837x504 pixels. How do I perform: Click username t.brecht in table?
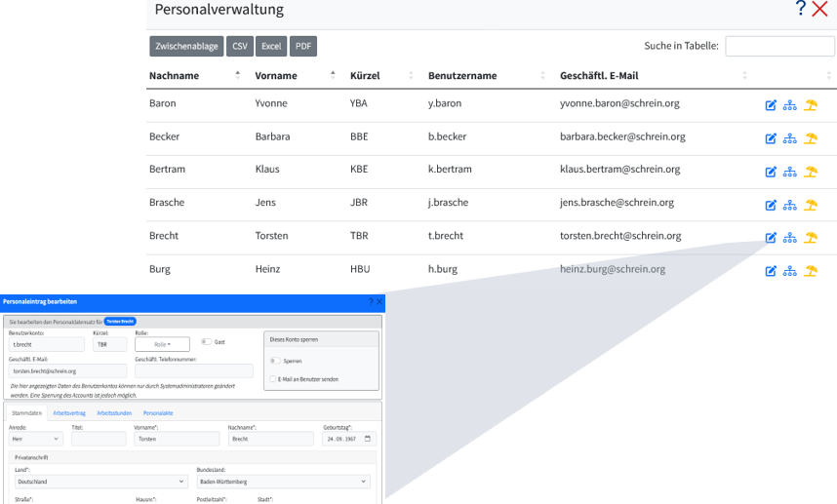445,236
